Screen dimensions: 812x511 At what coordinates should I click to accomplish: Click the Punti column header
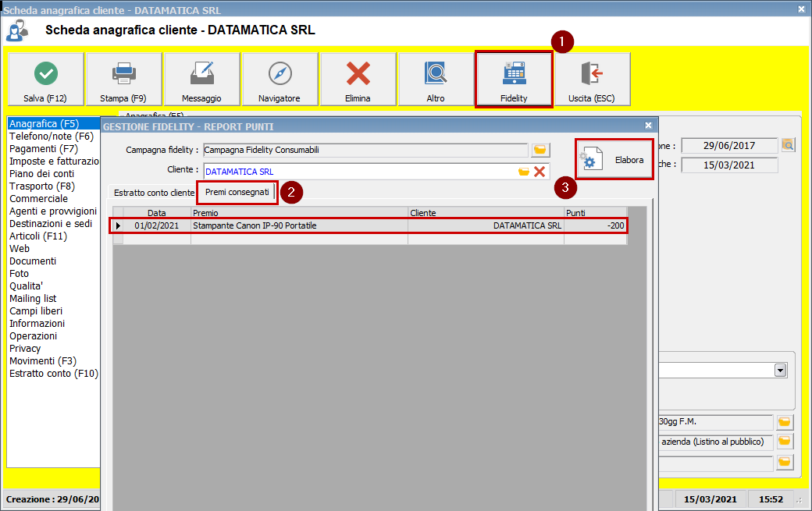coord(596,212)
